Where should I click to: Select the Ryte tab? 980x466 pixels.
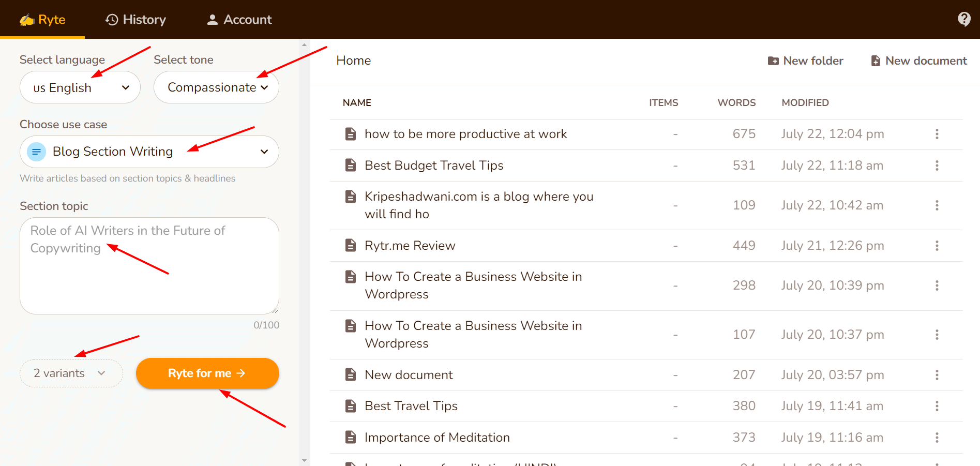point(42,20)
